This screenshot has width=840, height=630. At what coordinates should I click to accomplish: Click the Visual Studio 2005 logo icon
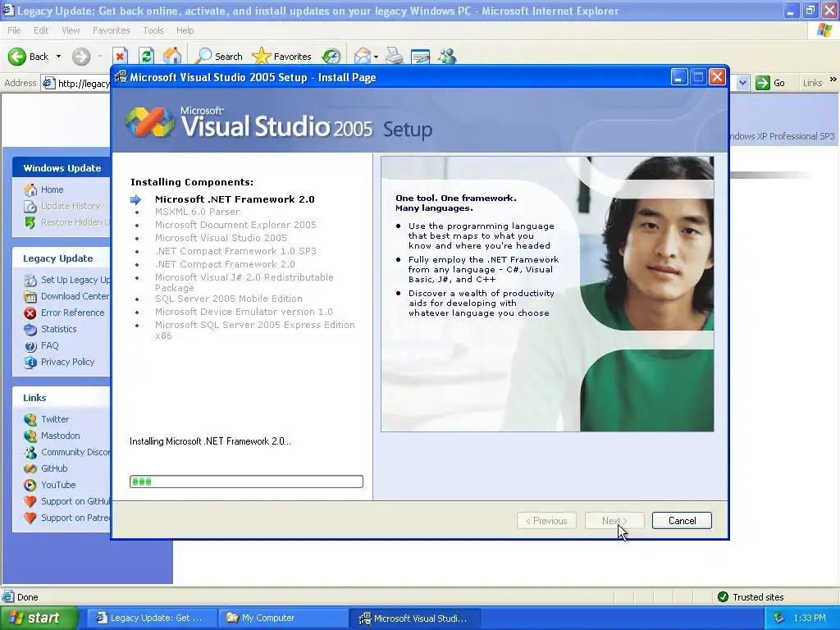coord(149,122)
